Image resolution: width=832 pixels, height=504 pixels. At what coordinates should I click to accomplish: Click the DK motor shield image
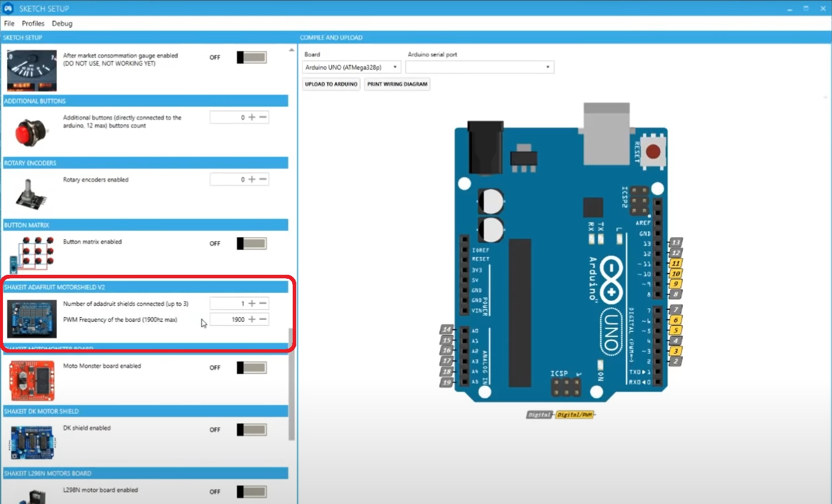(32, 442)
